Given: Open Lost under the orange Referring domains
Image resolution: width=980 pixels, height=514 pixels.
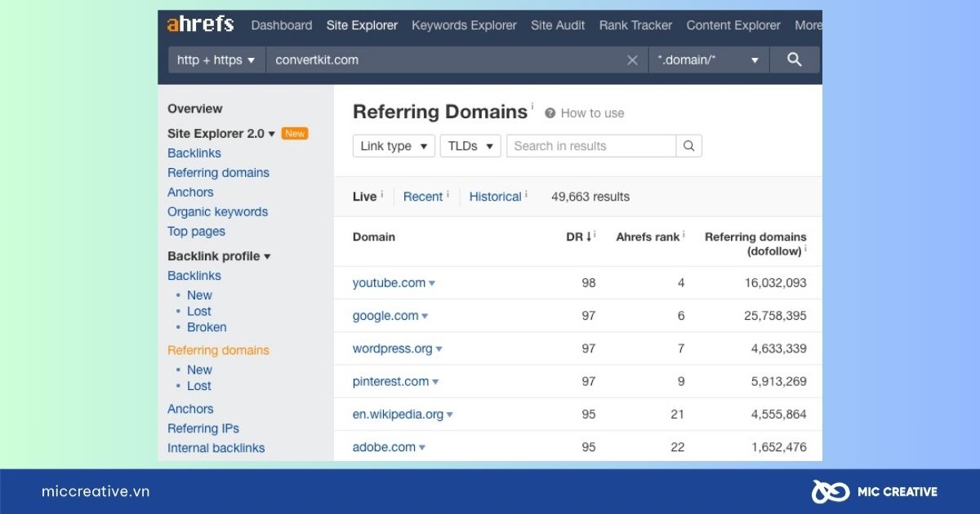Looking at the screenshot, I should pos(199,386).
